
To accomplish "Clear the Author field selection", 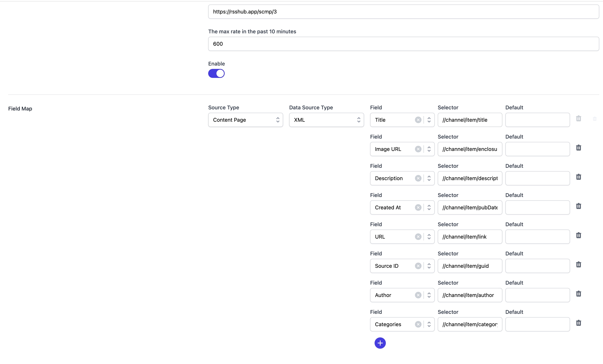I will click(418, 295).
